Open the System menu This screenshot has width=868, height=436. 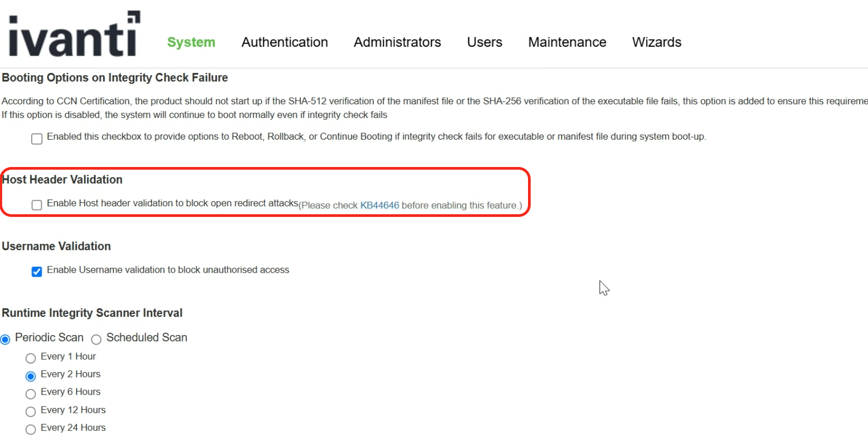coord(191,42)
